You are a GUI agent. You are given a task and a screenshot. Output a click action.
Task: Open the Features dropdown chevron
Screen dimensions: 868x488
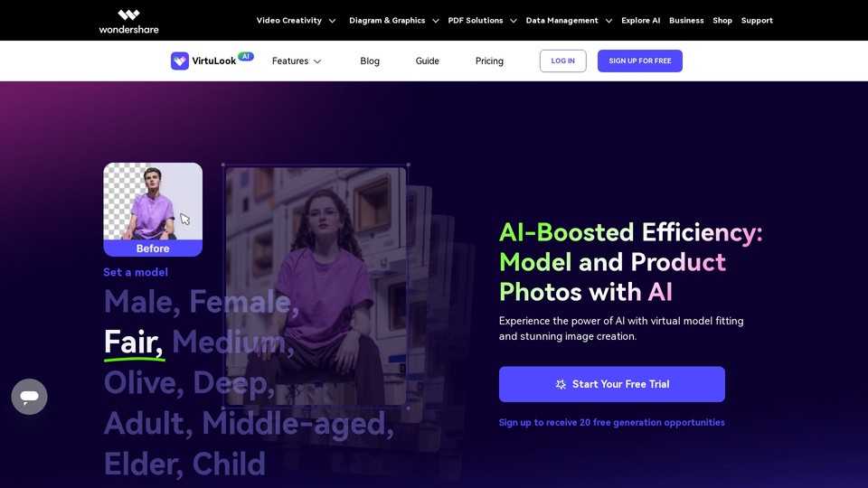pyautogui.click(x=317, y=61)
